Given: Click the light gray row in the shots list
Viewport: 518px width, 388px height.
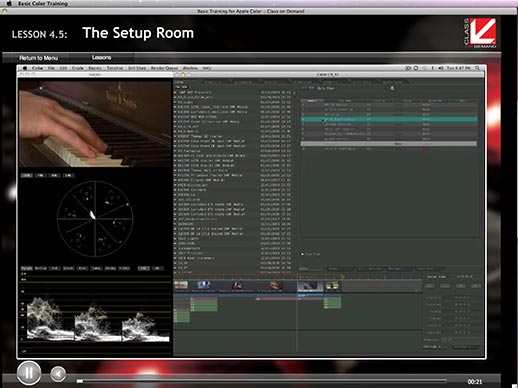Looking at the screenshot, I should (x=388, y=144).
